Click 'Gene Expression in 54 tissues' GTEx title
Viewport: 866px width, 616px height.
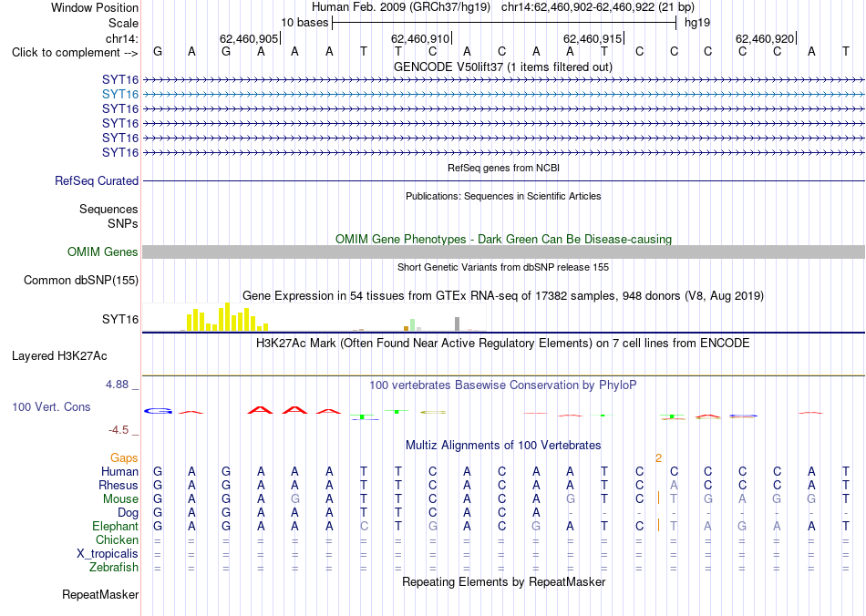(503, 296)
